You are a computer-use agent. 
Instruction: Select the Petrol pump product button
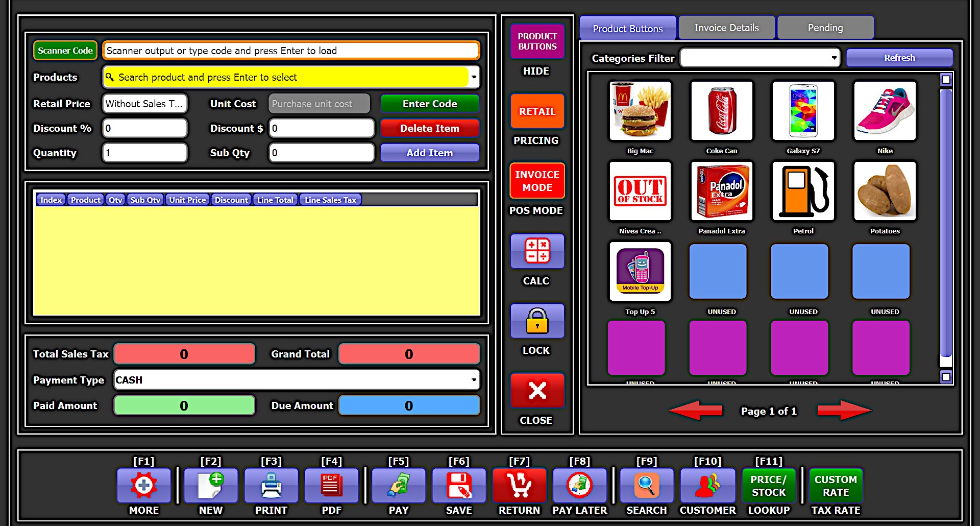[803, 191]
